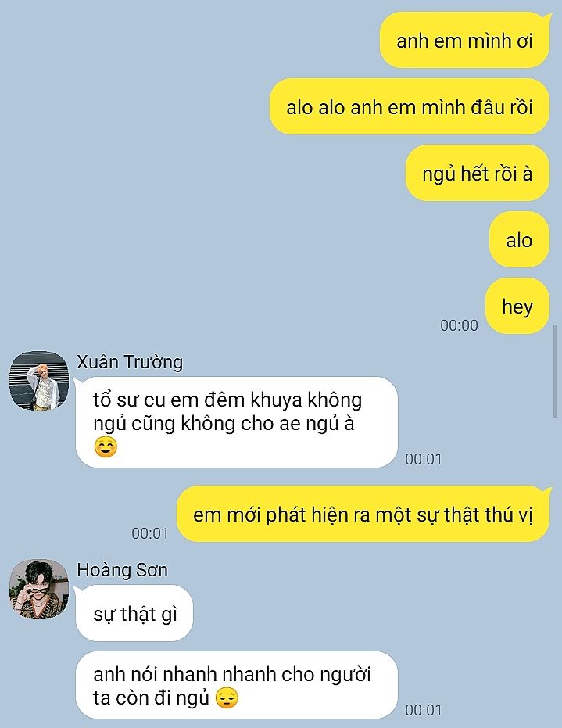Click the smiling emoji in Xuân Trường's message

tap(106, 447)
